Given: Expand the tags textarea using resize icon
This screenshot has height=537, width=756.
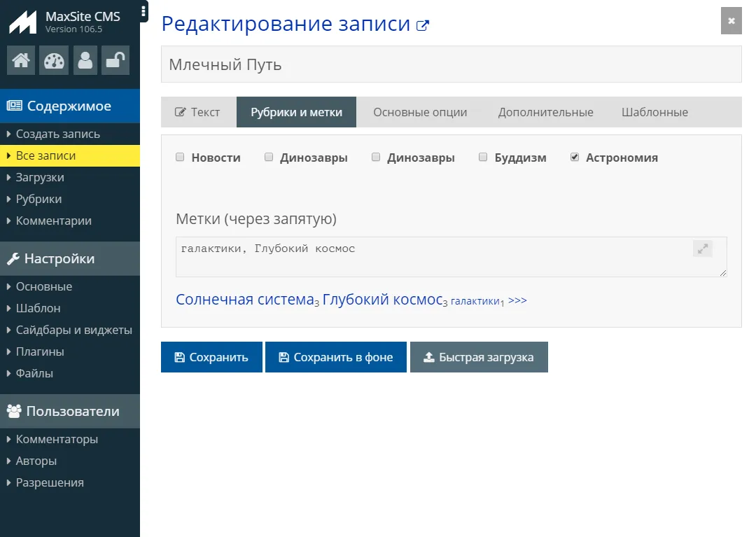Looking at the screenshot, I should tap(702, 249).
